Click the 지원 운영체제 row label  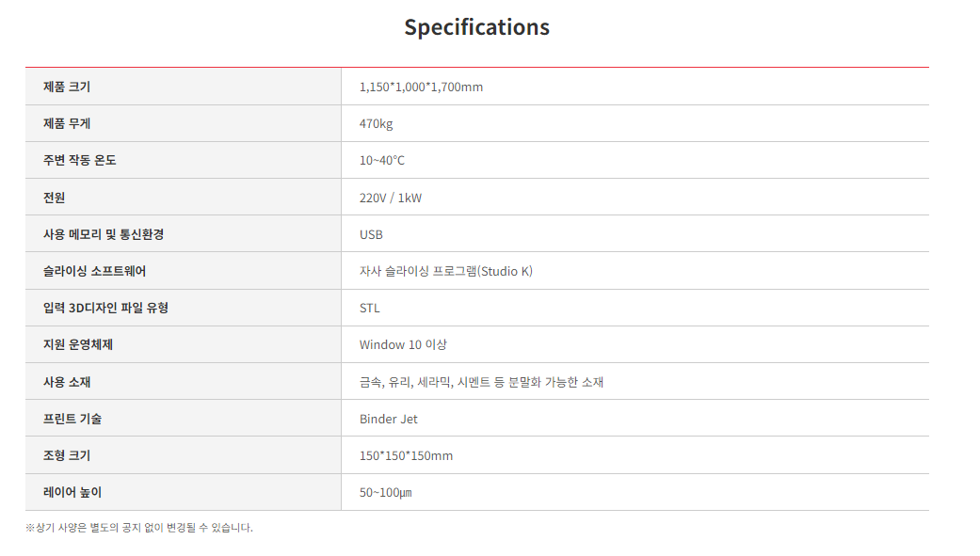(78, 344)
